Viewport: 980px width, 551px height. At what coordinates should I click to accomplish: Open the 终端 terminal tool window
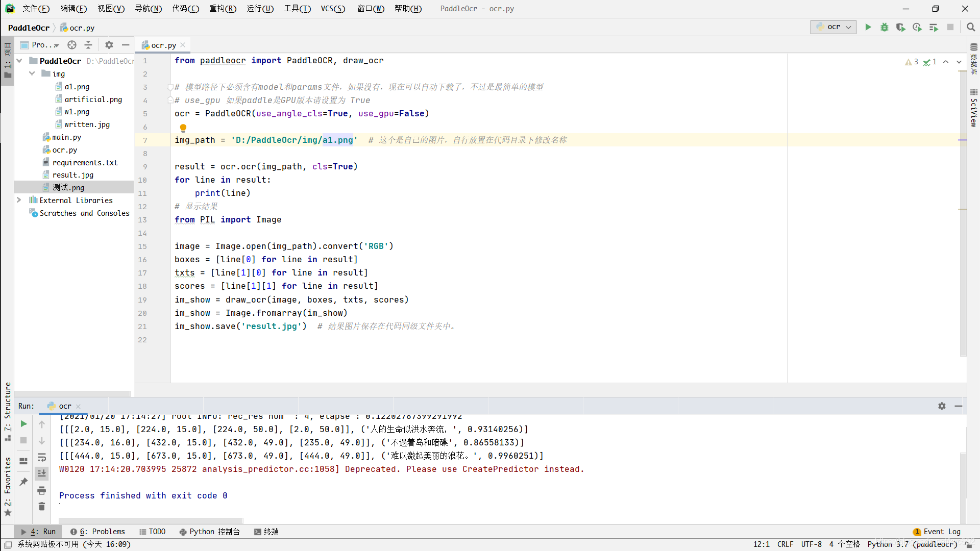click(266, 532)
